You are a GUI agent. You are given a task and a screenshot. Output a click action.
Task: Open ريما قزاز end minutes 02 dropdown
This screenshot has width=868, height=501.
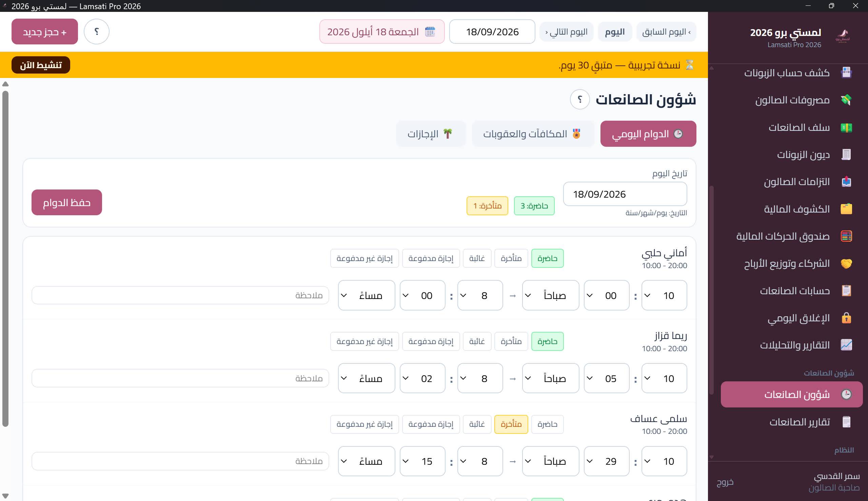pos(422,378)
